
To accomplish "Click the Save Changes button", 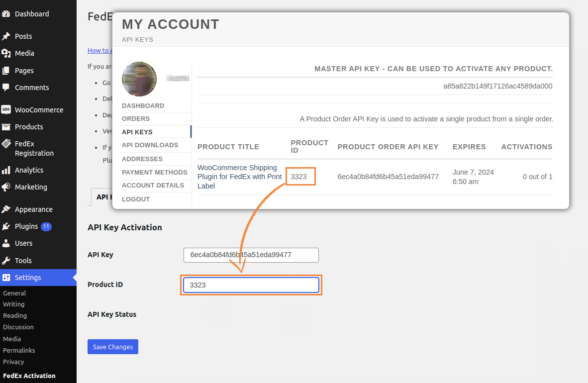I will point(113,347).
